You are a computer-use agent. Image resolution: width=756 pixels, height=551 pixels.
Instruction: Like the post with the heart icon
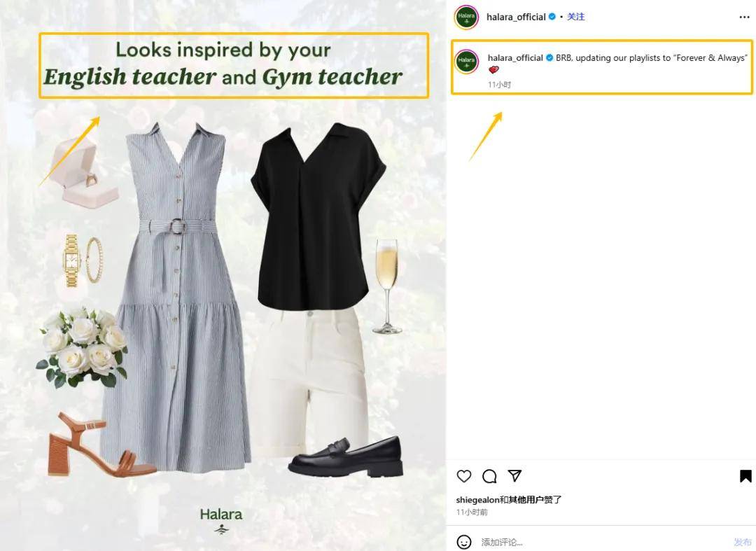(x=463, y=476)
